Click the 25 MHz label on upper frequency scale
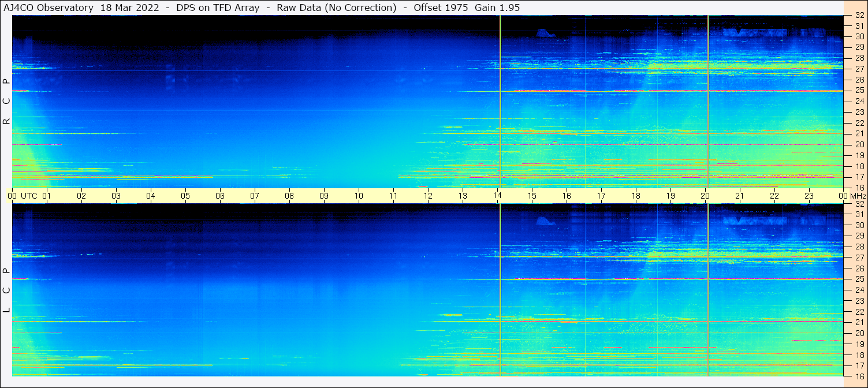The height and width of the screenshot is (388, 868). click(859, 90)
